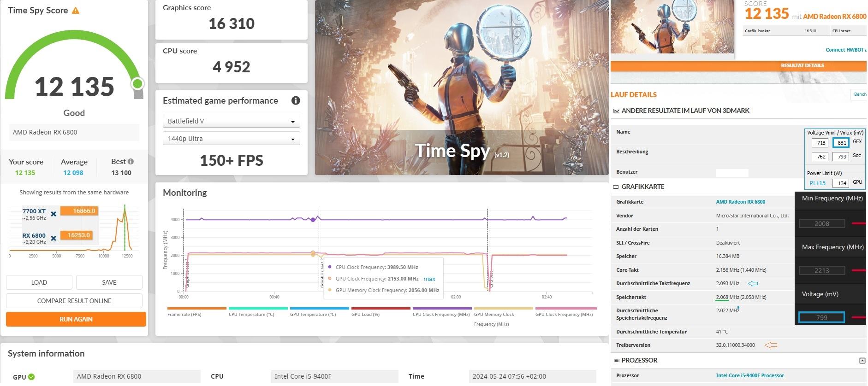This screenshot has height=386, width=868.
Task: Click the small Time Spy thumbnail on web page
Action: tap(672, 27)
